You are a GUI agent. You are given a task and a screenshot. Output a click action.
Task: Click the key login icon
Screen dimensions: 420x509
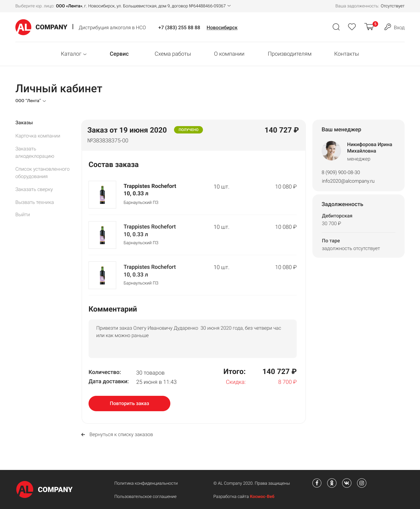tap(388, 27)
